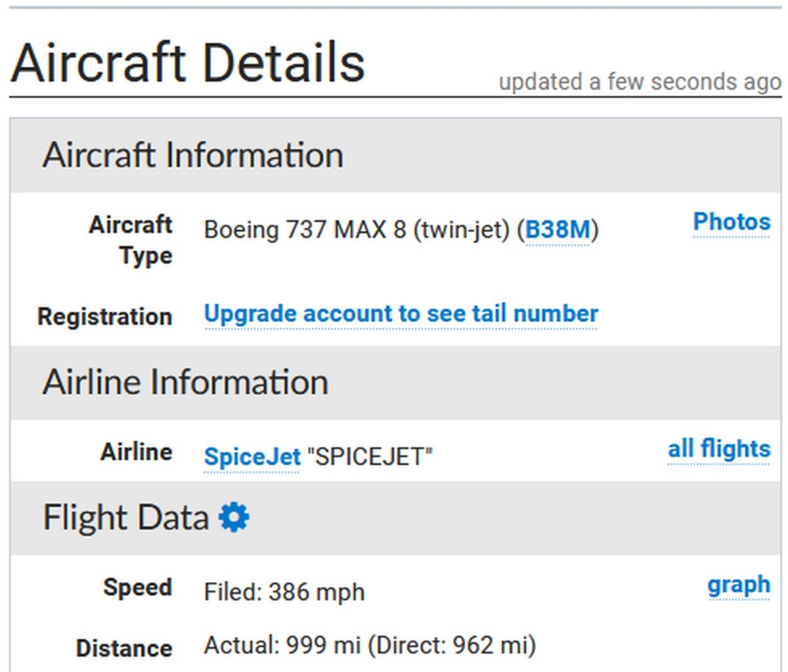Open the SpiceJet airline link
This screenshot has width=788, height=672.
coord(252,456)
